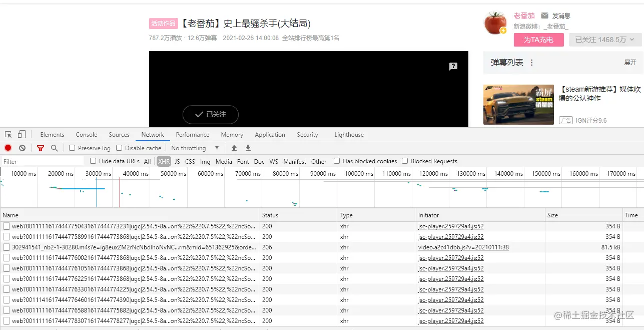Filter requests by WS type
Viewport: 644px width, 330px height.
click(x=274, y=161)
